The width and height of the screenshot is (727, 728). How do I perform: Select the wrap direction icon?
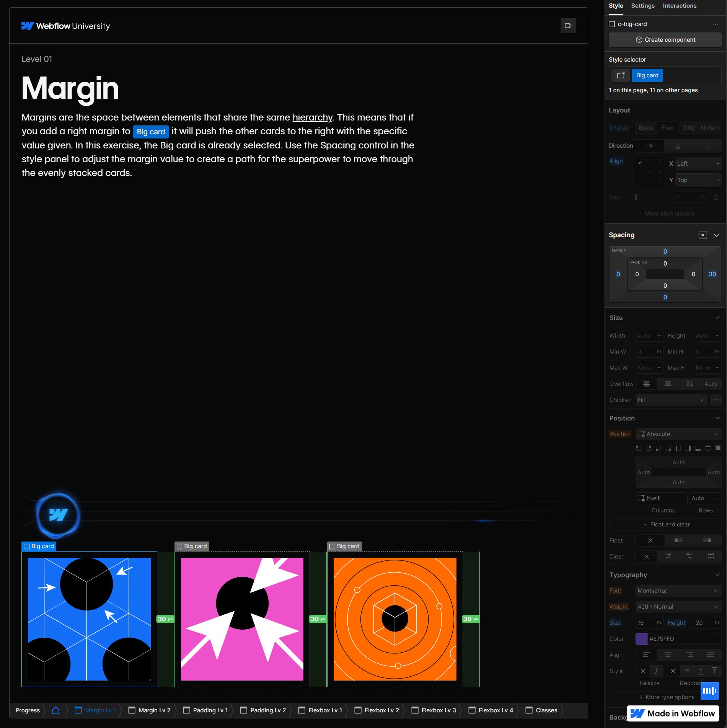coord(707,146)
